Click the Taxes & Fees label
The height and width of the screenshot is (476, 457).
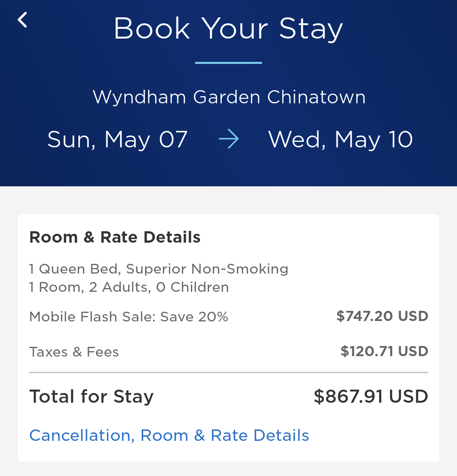coord(74,351)
